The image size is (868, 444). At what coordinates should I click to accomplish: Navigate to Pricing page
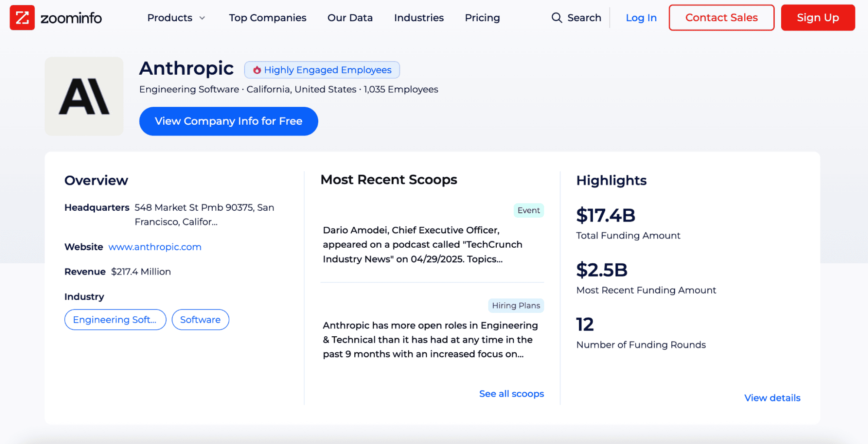pos(482,18)
